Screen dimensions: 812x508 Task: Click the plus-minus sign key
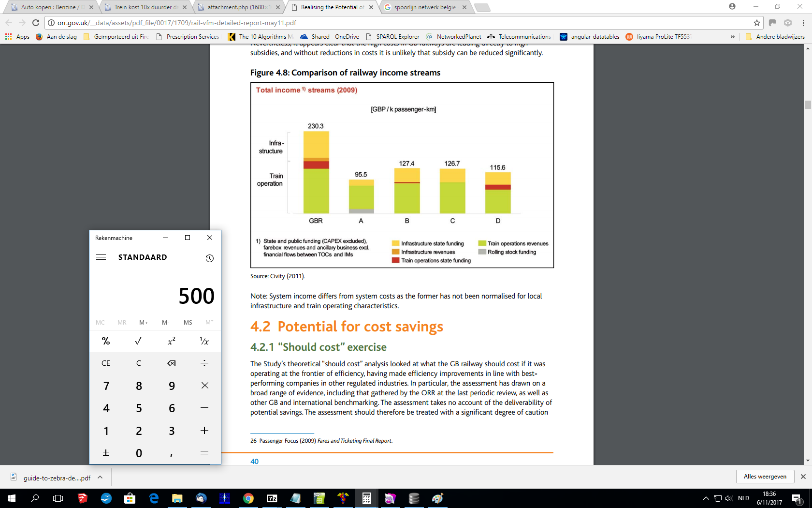pyautogui.click(x=106, y=453)
